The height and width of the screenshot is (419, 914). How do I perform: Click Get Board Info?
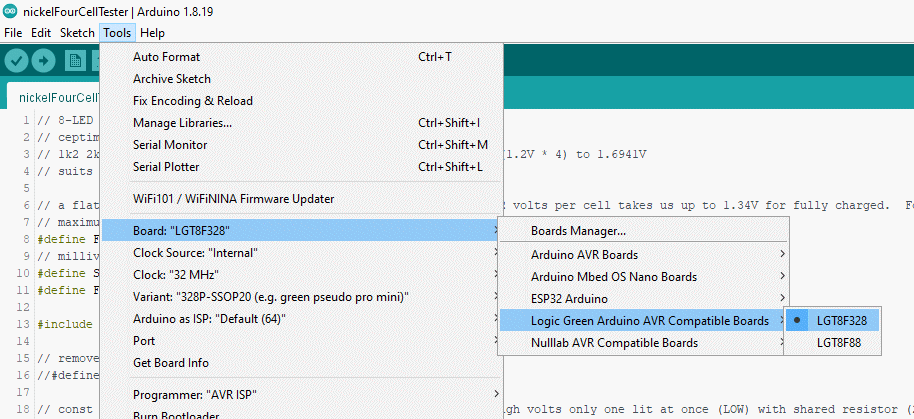pos(302,362)
